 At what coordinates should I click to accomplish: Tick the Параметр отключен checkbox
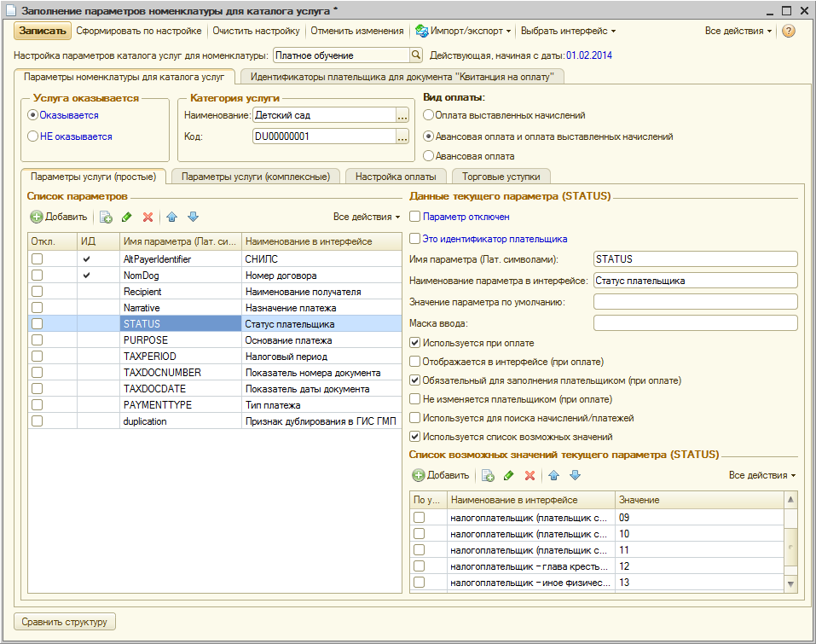(414, 217)
